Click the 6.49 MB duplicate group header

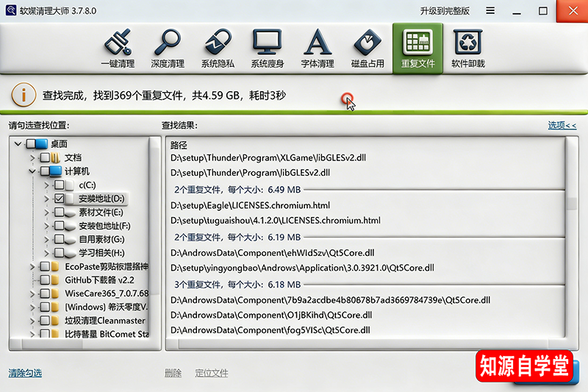point(237,190)
